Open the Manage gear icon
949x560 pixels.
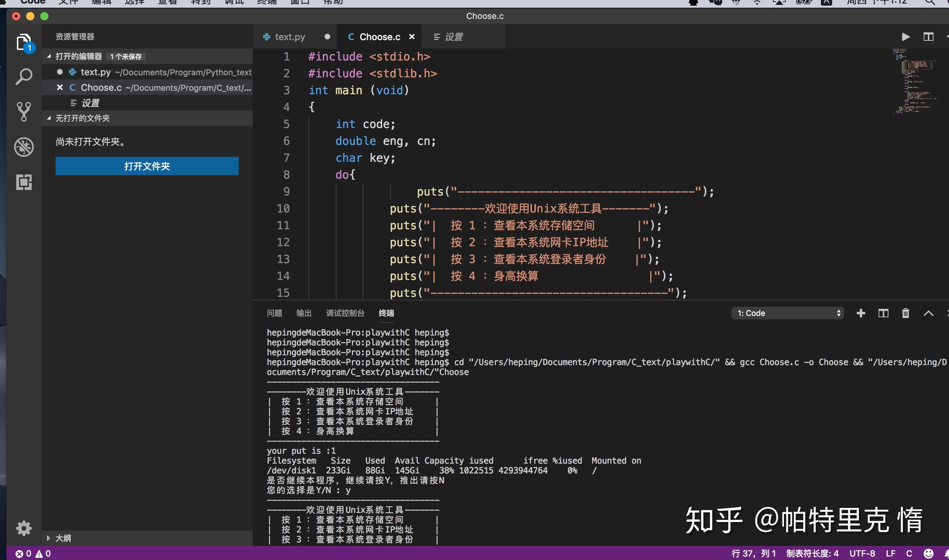pos(24,528)
